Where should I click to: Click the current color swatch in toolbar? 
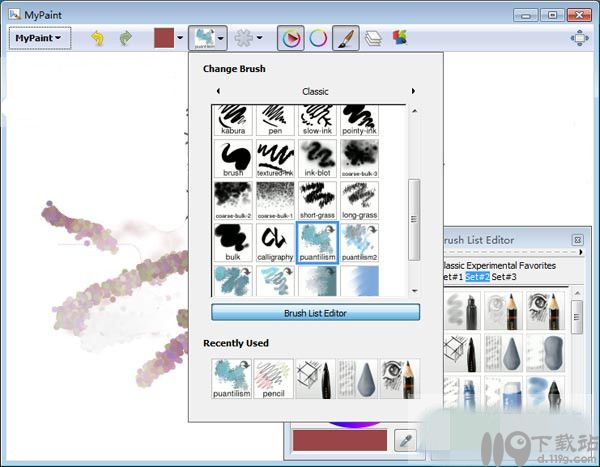(164, 38)
